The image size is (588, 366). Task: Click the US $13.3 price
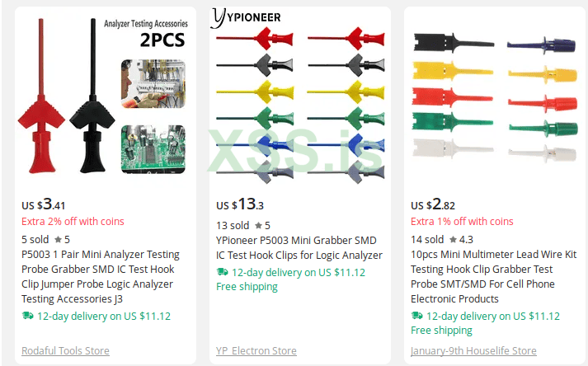[x=240, y=204]
